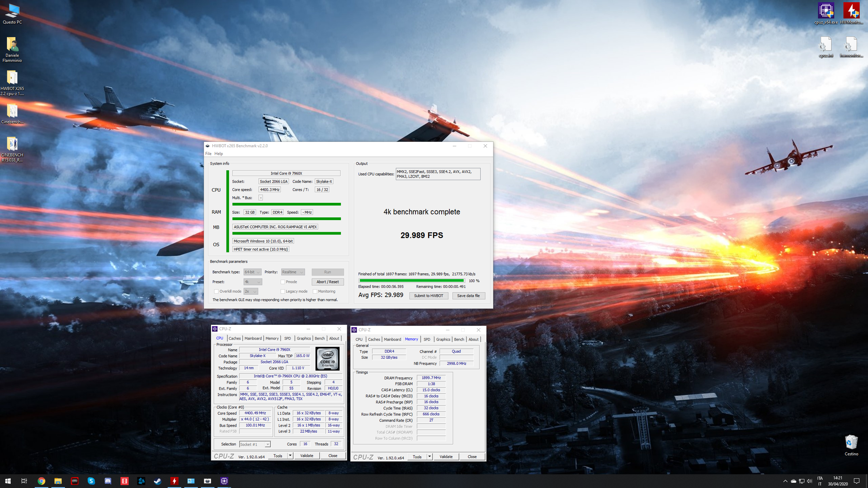
Task: Open the Cestino recycle bin
Action: coord(851,445)
